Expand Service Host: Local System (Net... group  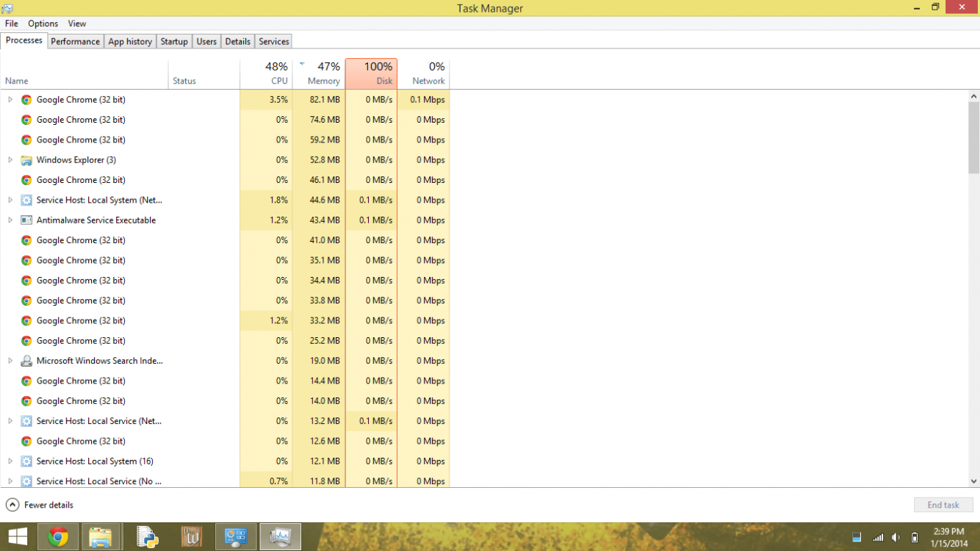10,200
